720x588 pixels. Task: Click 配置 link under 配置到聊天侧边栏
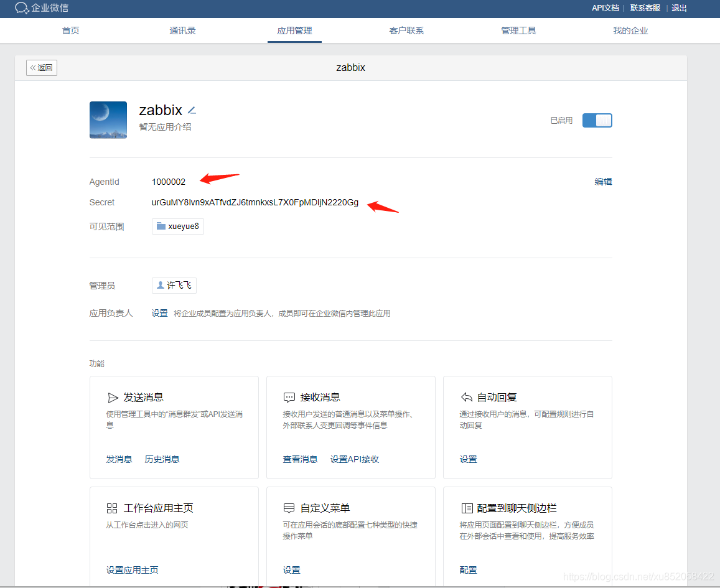(469, 569)
